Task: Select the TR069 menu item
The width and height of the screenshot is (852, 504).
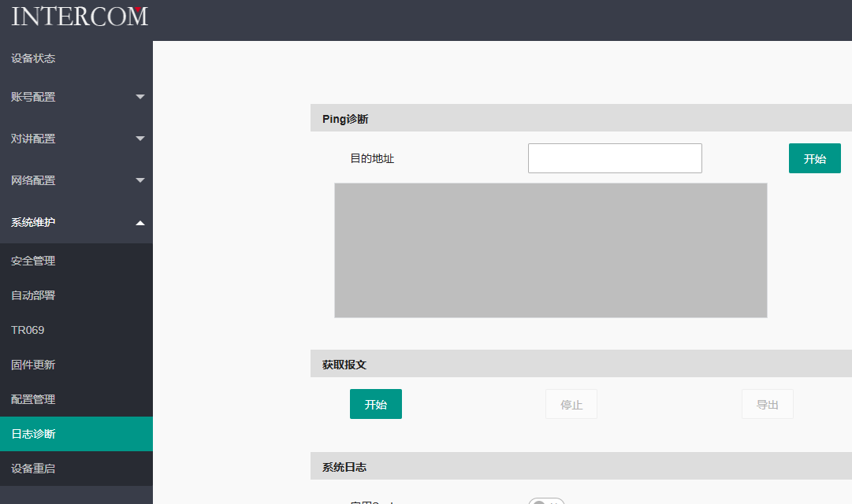Action: click(28, 330)
